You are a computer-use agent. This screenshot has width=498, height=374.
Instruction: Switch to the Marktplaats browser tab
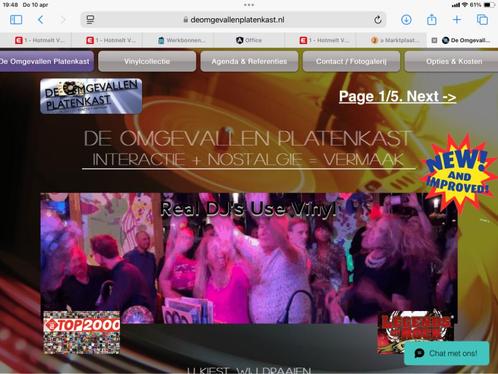click(x=393, y=40)
